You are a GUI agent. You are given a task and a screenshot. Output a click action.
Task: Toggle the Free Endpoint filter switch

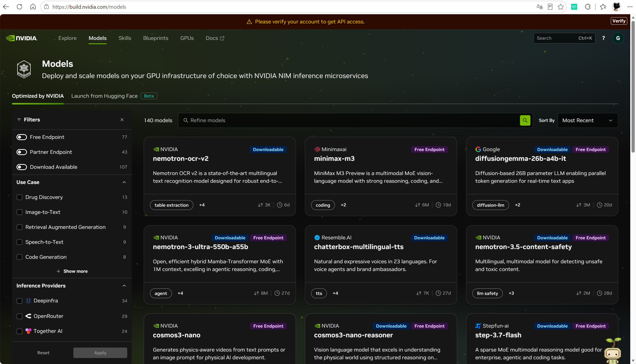point(21,137)
